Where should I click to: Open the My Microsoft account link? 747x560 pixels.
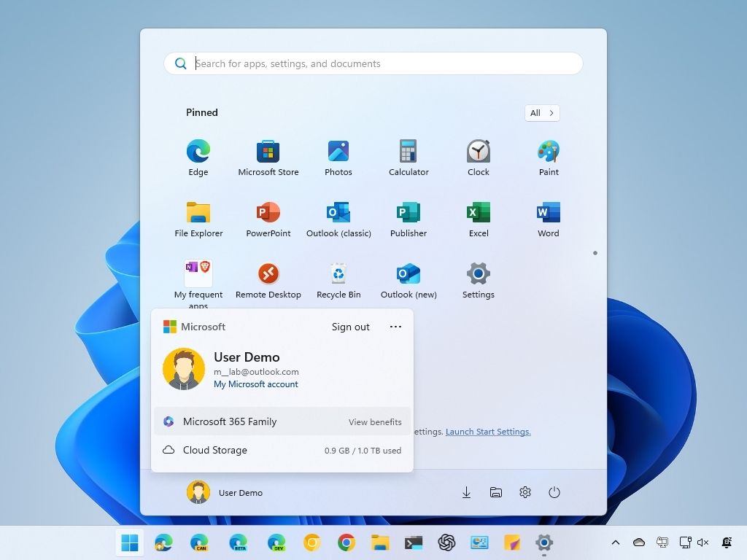coord(255,384)
